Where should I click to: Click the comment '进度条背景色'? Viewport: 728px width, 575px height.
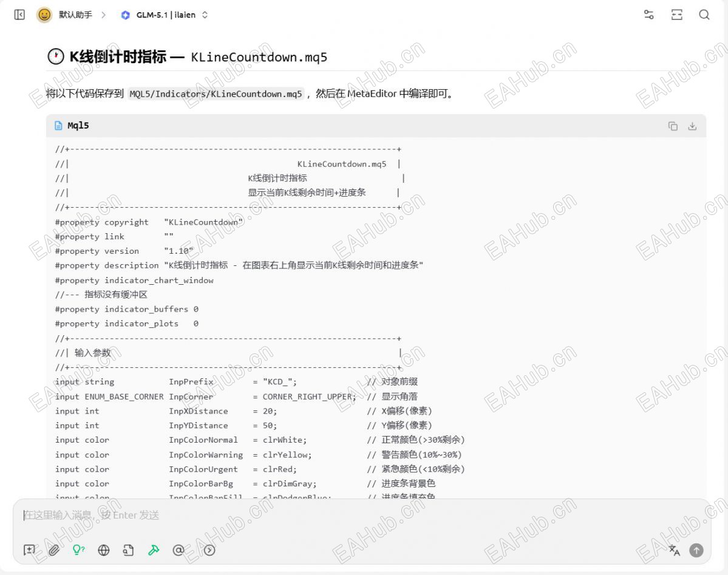pos(408,483)
